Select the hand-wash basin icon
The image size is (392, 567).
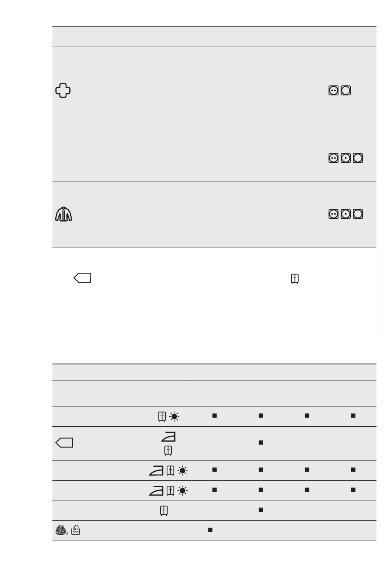(x=76, y=530)
